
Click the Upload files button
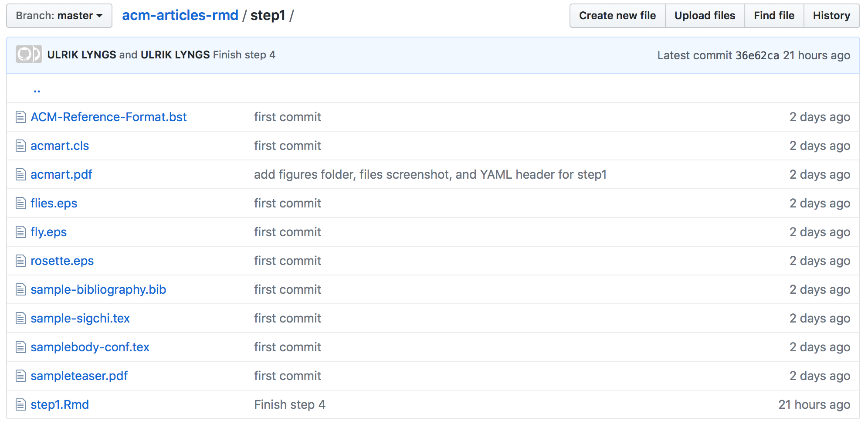tap(705, 16)
